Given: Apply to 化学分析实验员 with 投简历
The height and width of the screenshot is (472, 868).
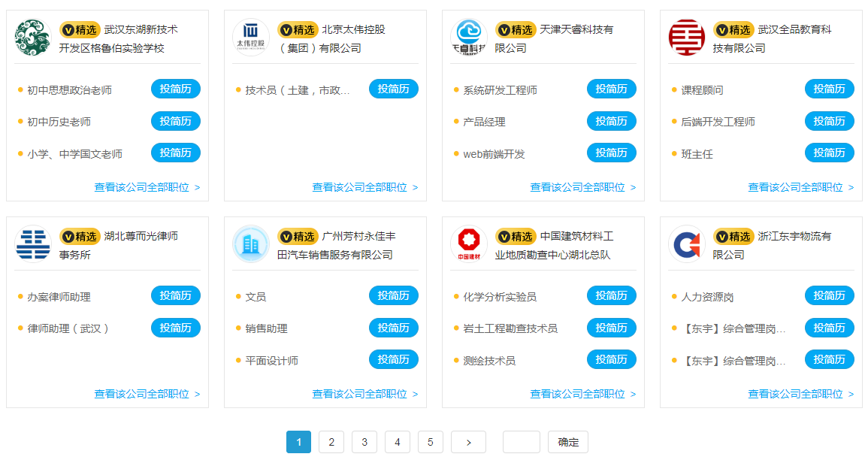Looking at the screenshot, I should pyautogui.click(x=611, y=295).
